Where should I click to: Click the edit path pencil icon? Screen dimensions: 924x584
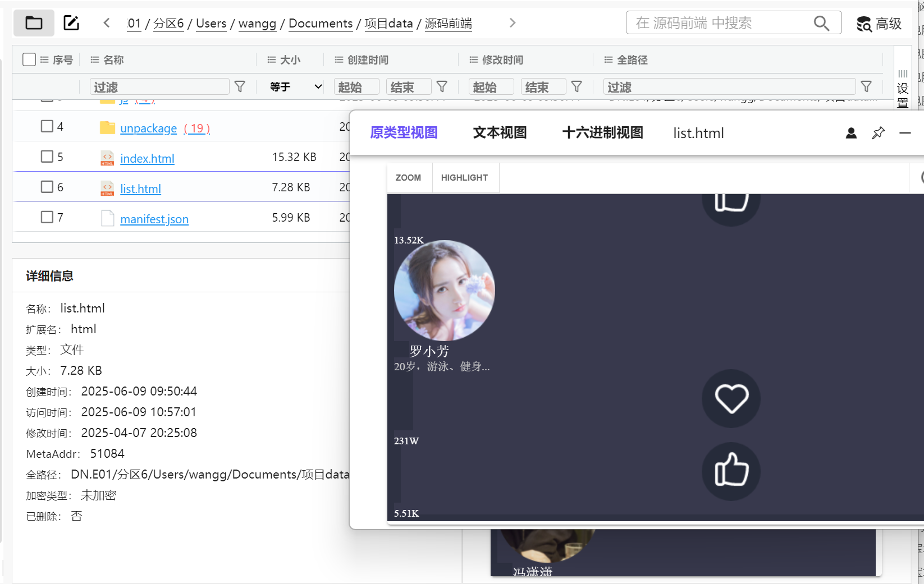click(71, 23)
